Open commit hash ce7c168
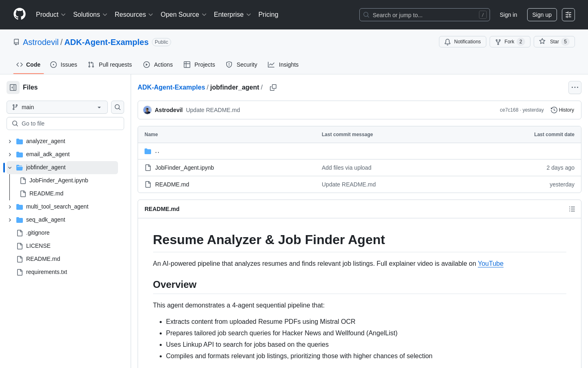Image resolution: width=588 pixels, height=368 pixels. click(x=509, y=110)
